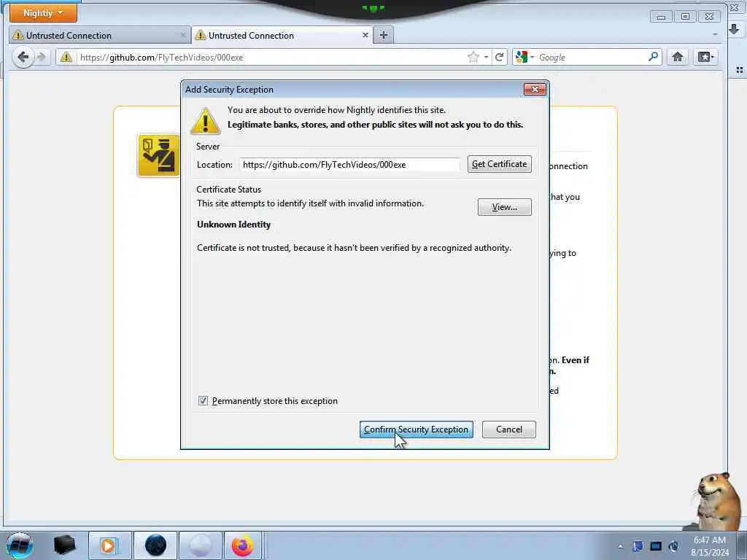This screenshot has height=560, width=747.
Task: Click the Google search input box
Action: pos(591,57)
